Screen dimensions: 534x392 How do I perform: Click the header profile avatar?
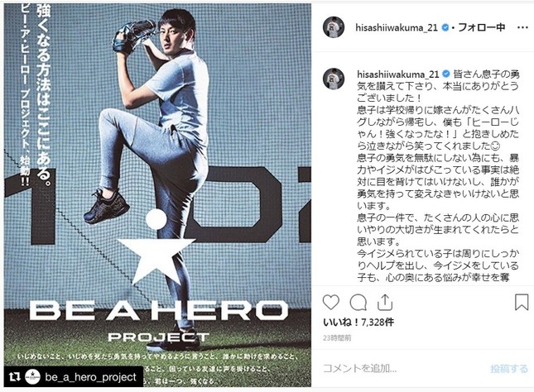334,27
